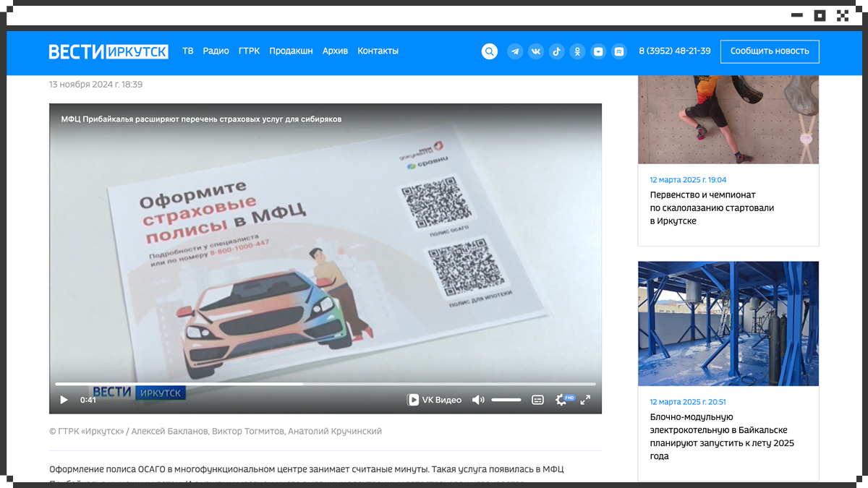Open the TikTok icon in header
868x488 pixels.
pyautogui.click(x=556, y=51)
